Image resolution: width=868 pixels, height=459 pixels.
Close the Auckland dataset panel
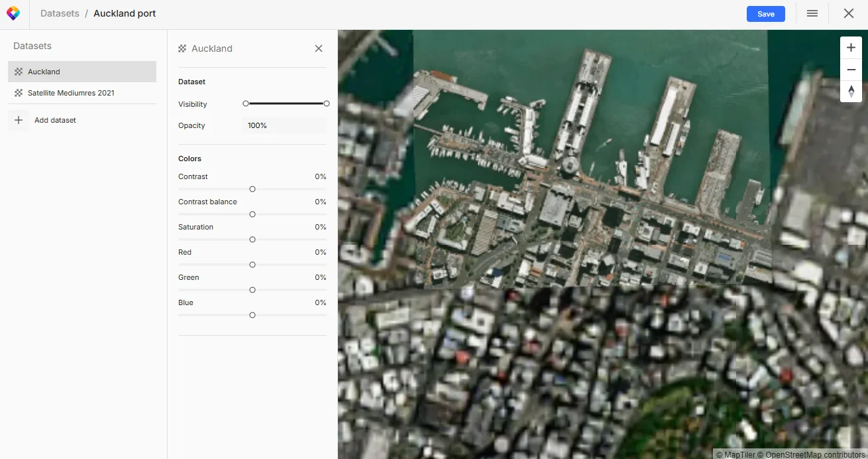(319, 48)
